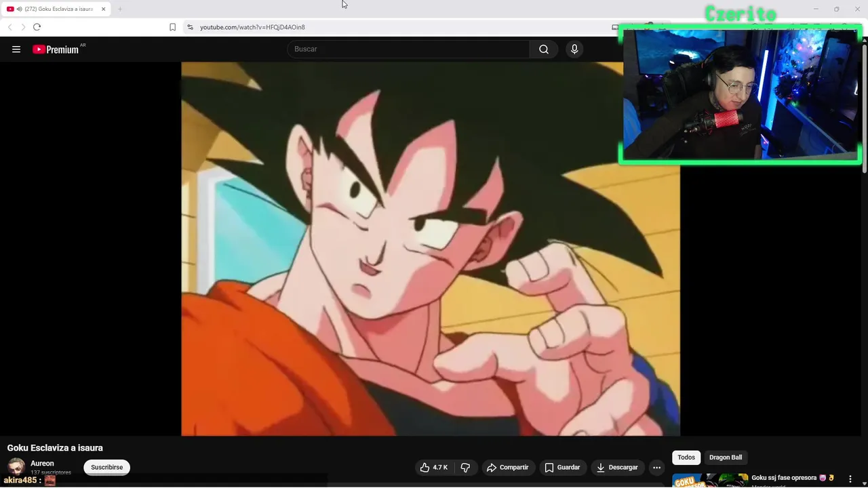Click the 137 suscriptores text
This screenshot has width=868, height=488.
(x=51, y=472)
